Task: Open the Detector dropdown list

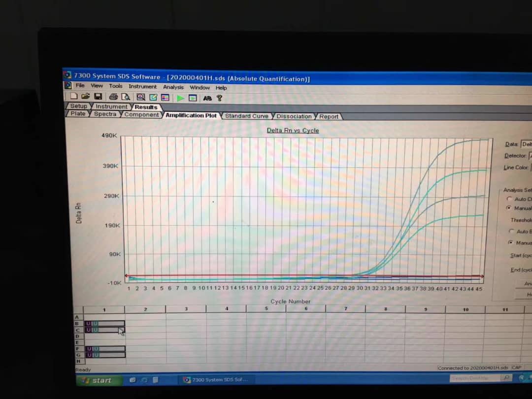Action: coord(530,156)
